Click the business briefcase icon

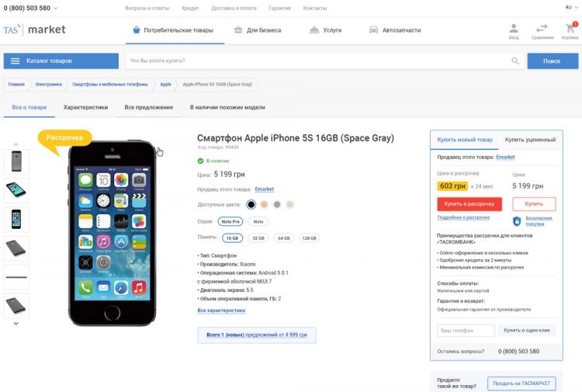tap(239, 30)
